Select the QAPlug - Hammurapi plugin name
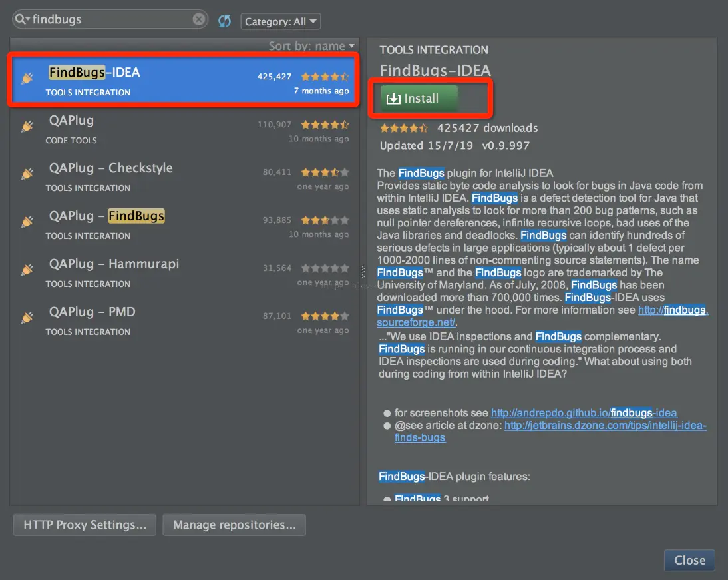Viewport: 728px width, 580px height. [114, 264]
